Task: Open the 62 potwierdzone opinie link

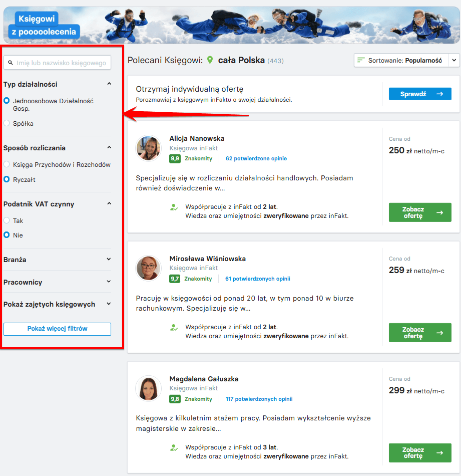Action: [x=256, y=158]
